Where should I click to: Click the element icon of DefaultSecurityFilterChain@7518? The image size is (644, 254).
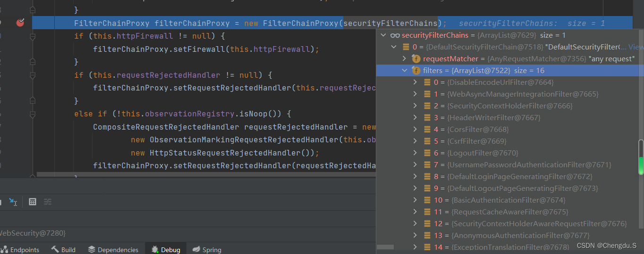pyautogui.click(x=406, y=47)
